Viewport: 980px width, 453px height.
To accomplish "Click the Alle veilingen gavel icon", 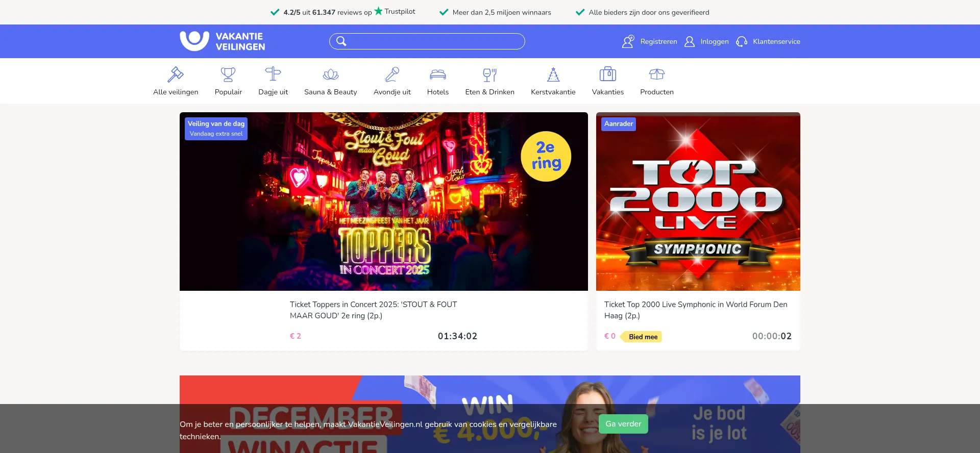I will 176,74.
